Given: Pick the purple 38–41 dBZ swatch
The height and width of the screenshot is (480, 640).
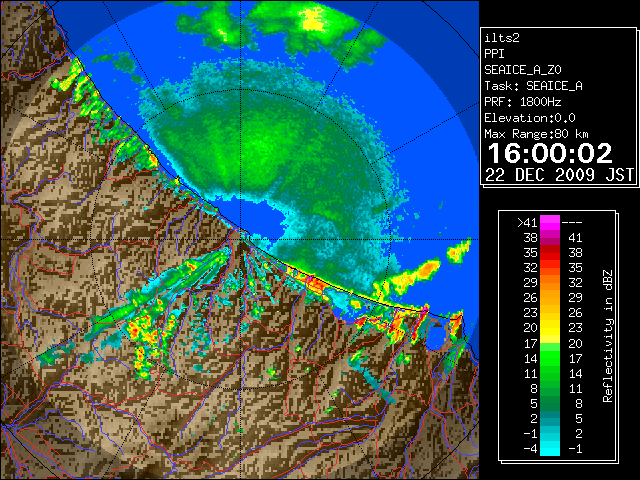Looking at the screenshot, I should (x=550, y=238).
